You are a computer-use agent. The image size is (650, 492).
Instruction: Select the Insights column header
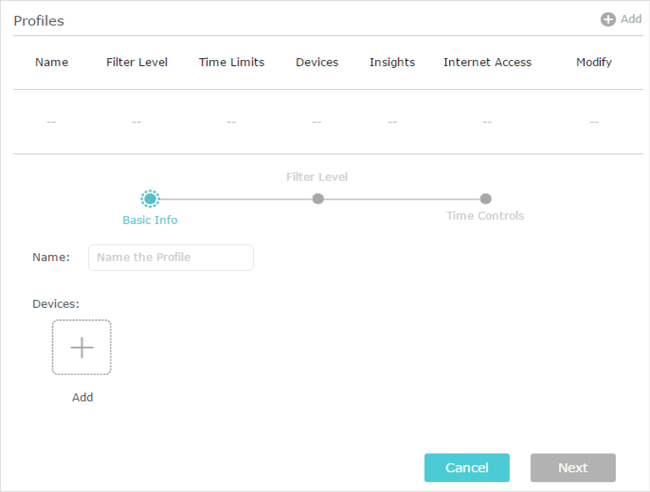[x=392, y=62]
